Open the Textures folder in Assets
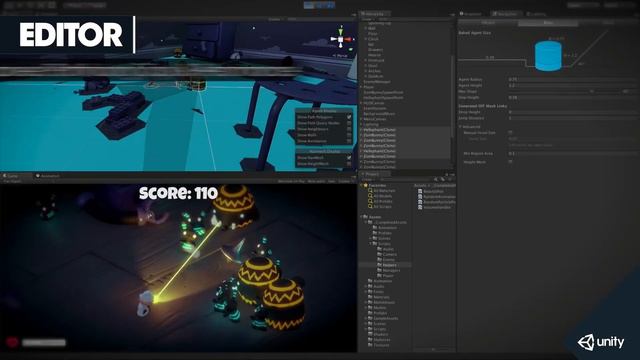 click(381, 345)
